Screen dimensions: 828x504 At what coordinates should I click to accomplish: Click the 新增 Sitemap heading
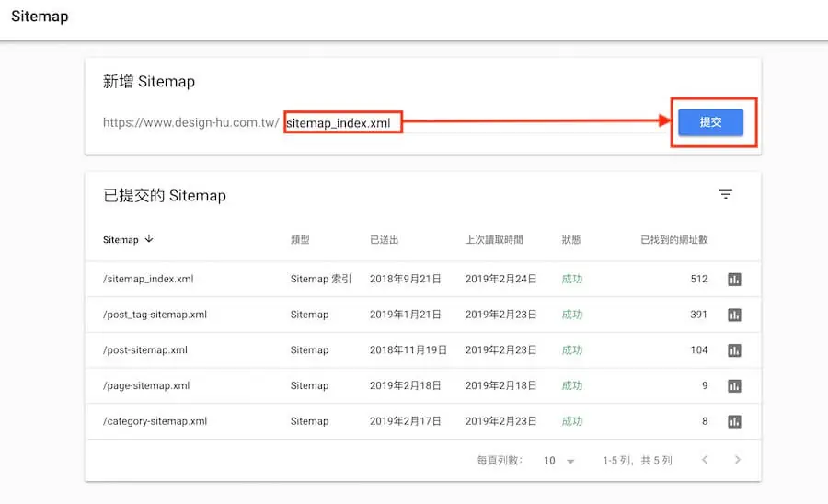click(149, 81)
